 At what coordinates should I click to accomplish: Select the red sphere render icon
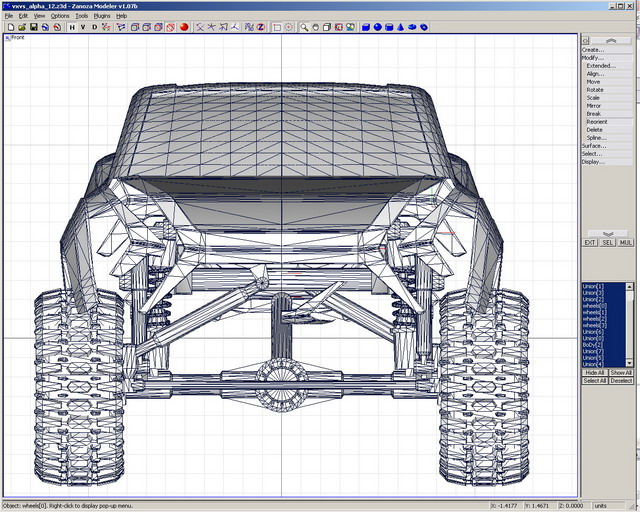click(184, 27)
